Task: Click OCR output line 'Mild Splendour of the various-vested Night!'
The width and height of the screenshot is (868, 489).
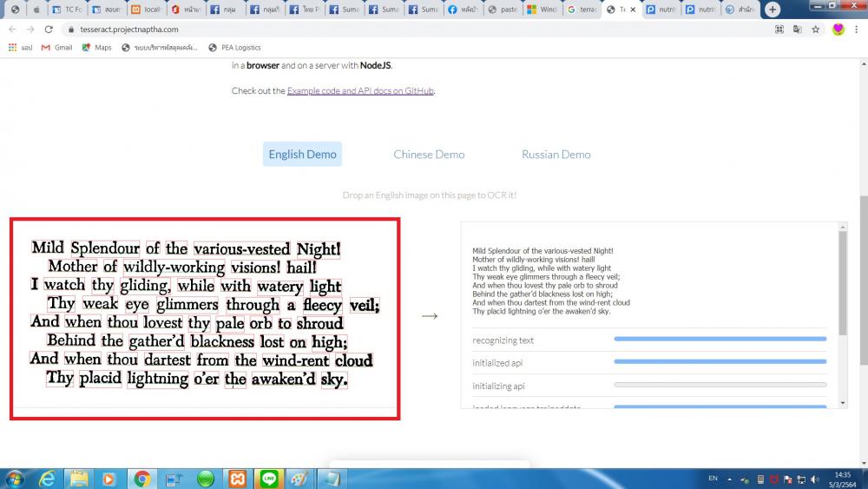Action: pos(542,251)
